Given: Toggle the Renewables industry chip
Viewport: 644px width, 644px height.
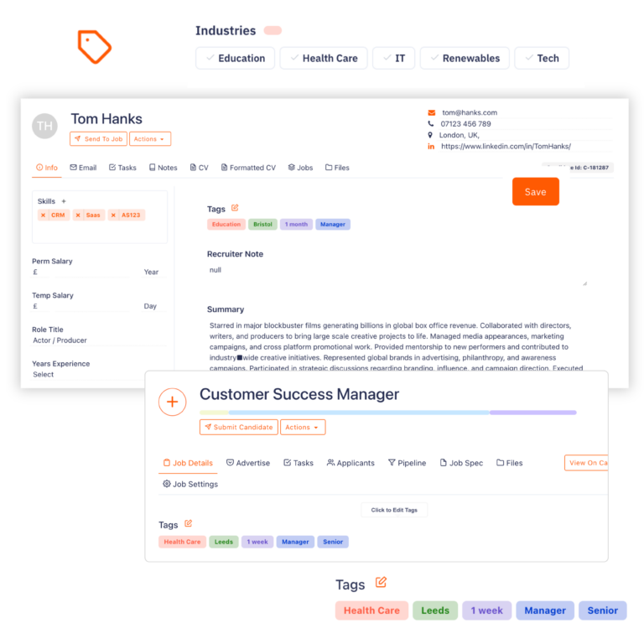Looking at the screenshot, I should coord(465,59).
